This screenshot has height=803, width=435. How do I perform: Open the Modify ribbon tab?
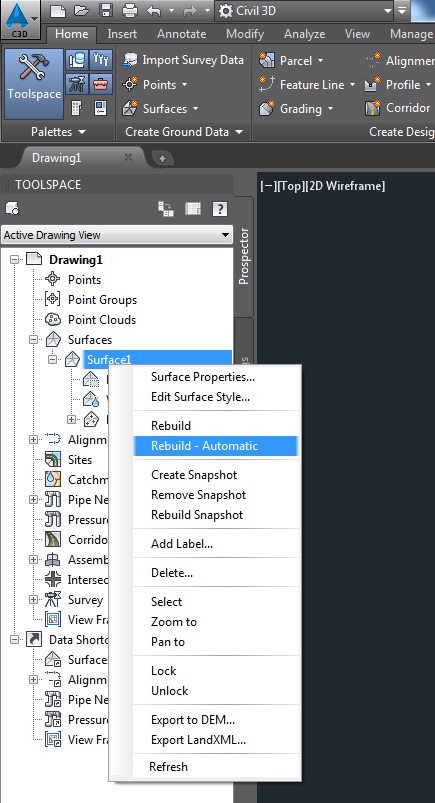click(x=245, y=34)
